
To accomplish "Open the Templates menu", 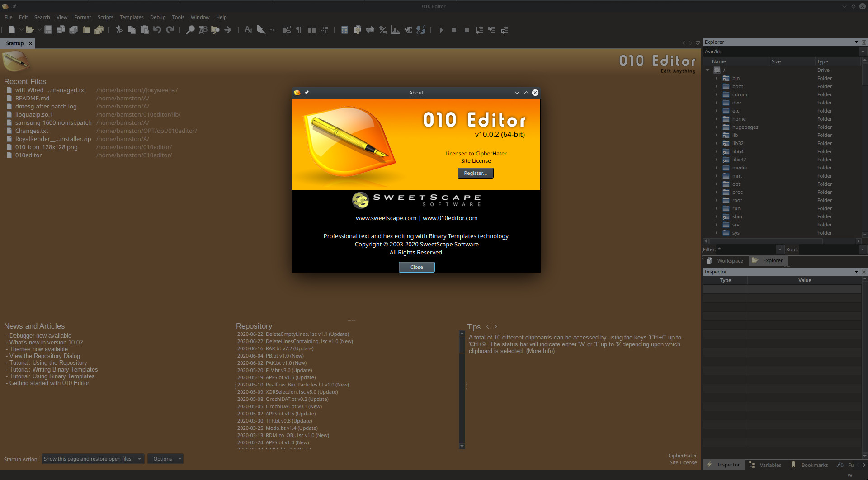I will (132, 17).
